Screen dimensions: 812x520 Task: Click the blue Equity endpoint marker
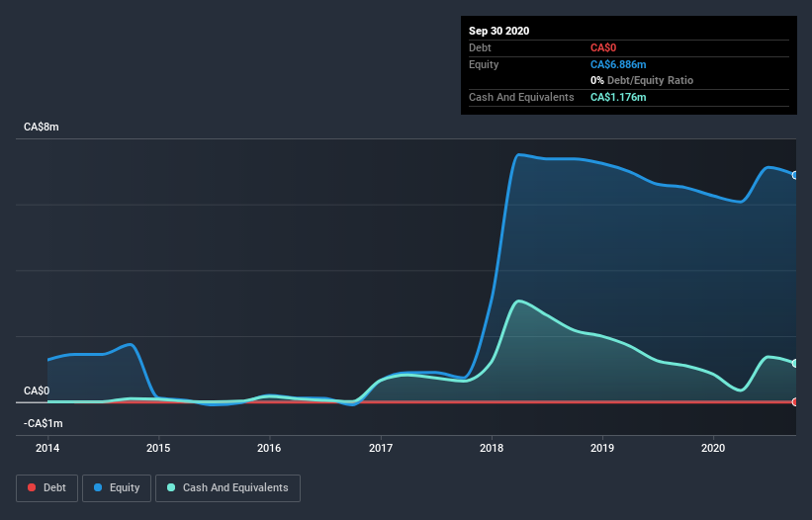coord(795,175)
